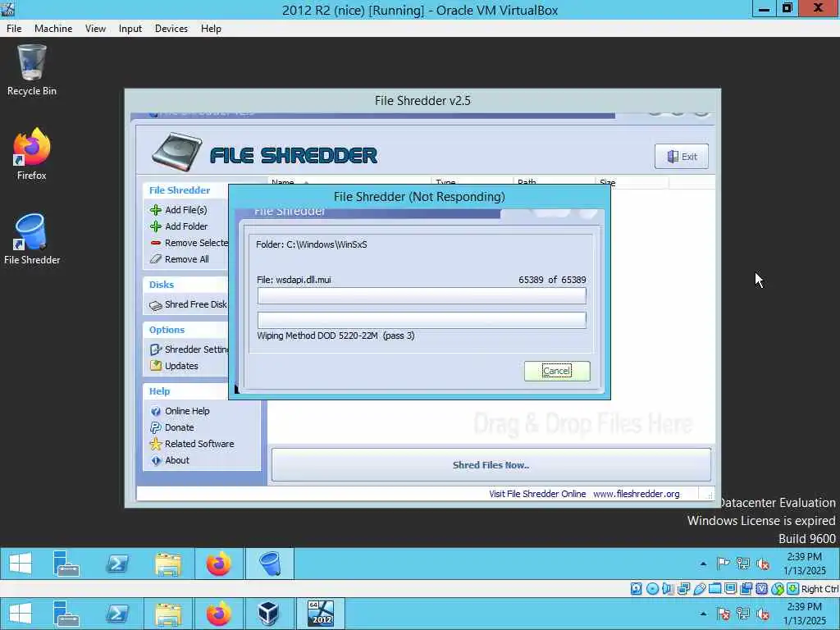Click the Remove All eraser icon

(x=155, y=259)
